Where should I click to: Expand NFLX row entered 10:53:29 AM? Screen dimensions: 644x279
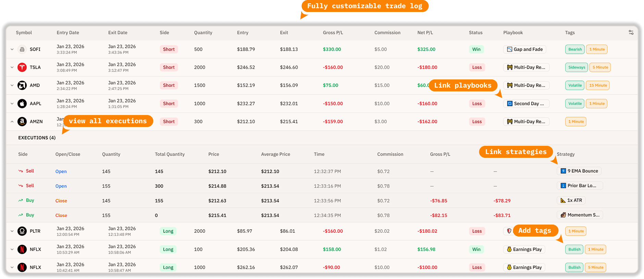[x=12, y=249]
